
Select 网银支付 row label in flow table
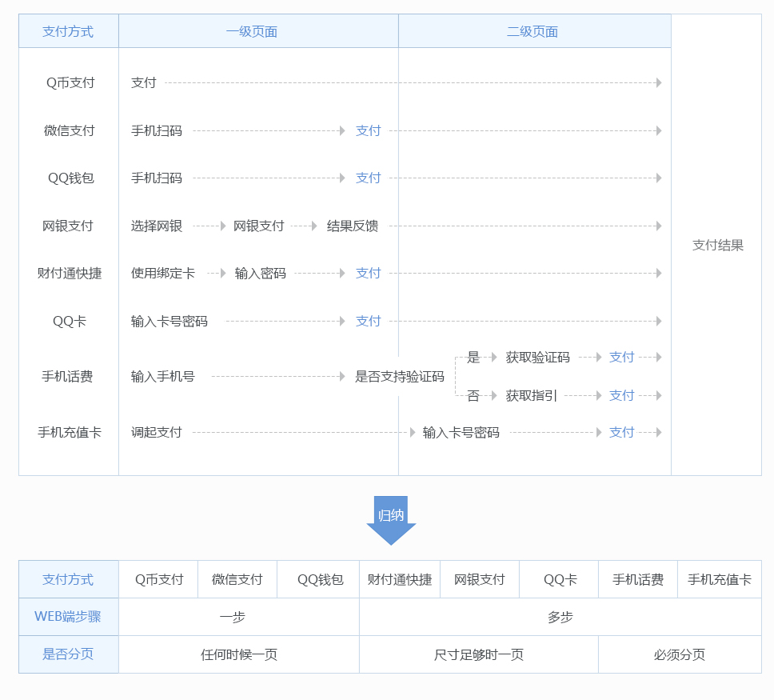(68, 226)
